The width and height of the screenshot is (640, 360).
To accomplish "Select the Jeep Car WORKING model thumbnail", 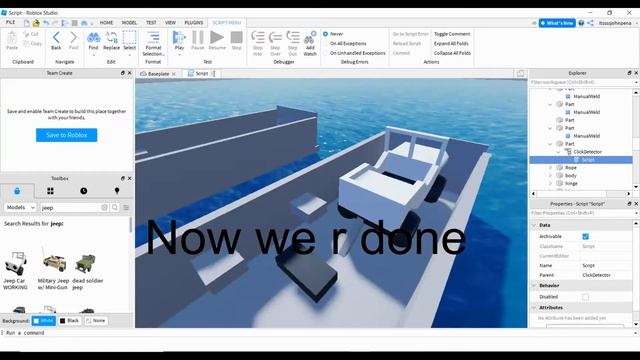I will point(16,263).
